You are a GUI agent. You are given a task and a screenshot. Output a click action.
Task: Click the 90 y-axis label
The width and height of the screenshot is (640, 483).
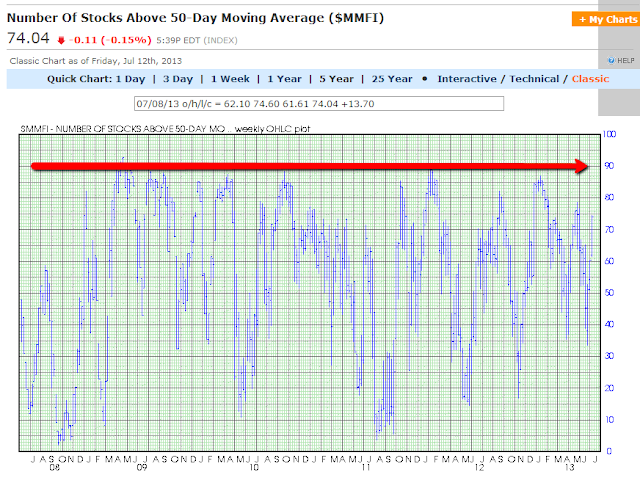[609, 166]
